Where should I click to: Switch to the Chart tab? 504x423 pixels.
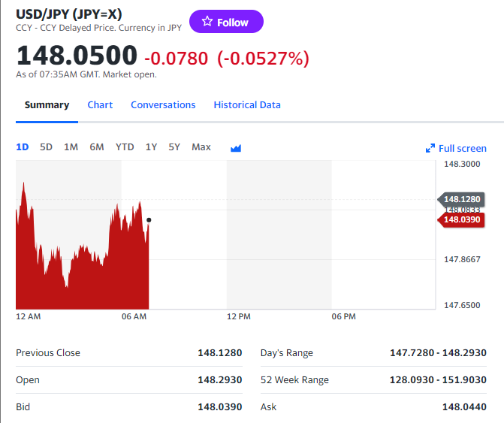[x=100, y=105]
